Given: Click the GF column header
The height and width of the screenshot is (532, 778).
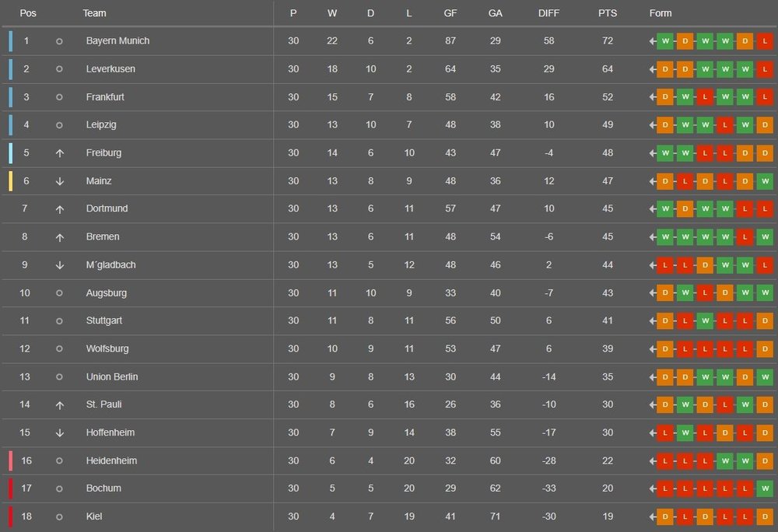Looking at the screenshot, I should pyautogui.click(x=450, y=13).
